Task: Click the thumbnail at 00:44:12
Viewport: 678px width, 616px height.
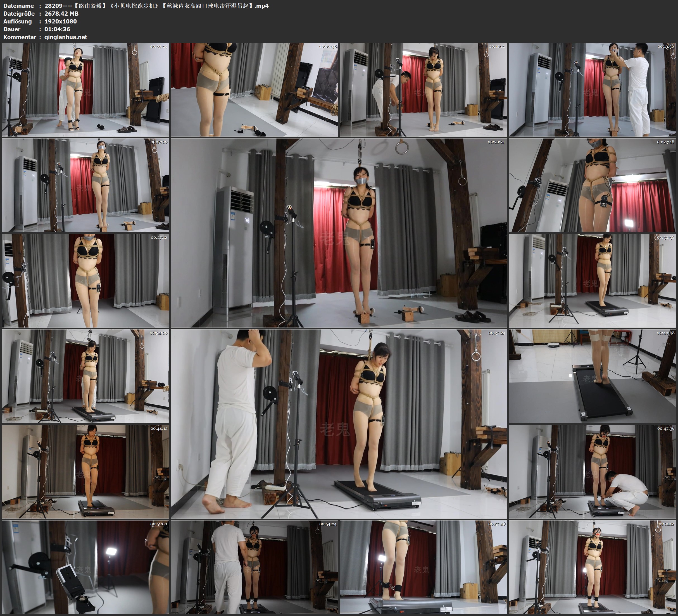Action: [x=85, y=472]
